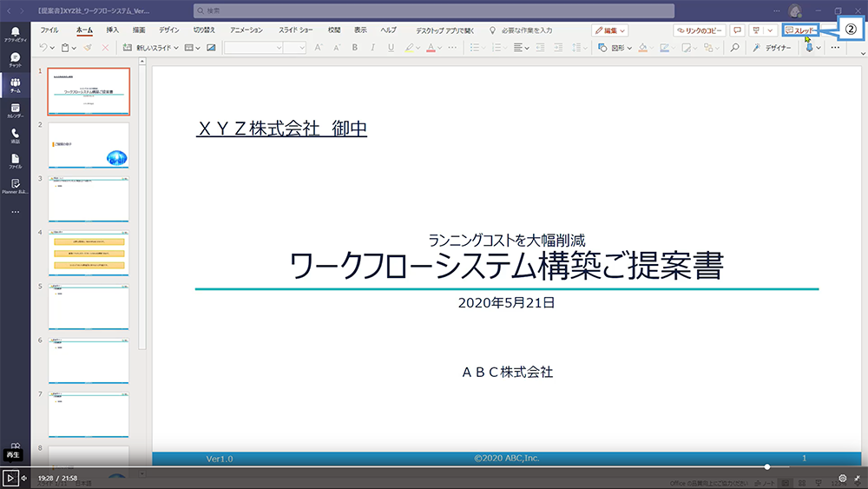Expand the ribbon collapse chevron
The image size is (868, 489).
click(x=863, y=54)
